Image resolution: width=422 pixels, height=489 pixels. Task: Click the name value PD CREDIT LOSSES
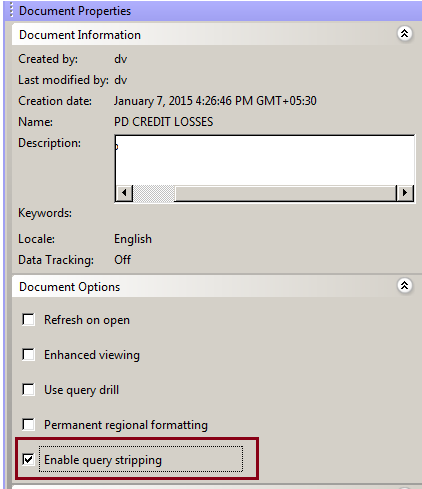[x=163, y=122]
